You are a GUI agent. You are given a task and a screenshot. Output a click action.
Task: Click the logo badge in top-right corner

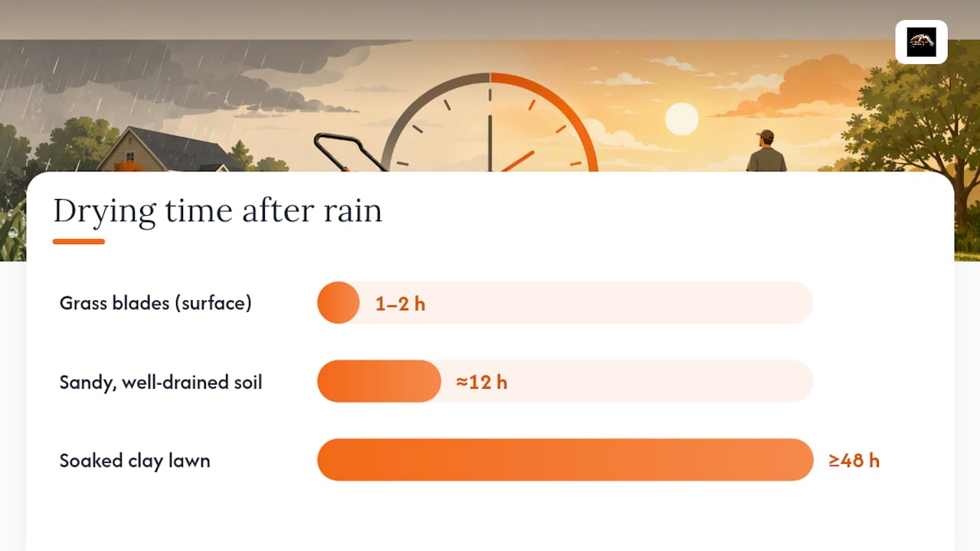coord(921,42)
